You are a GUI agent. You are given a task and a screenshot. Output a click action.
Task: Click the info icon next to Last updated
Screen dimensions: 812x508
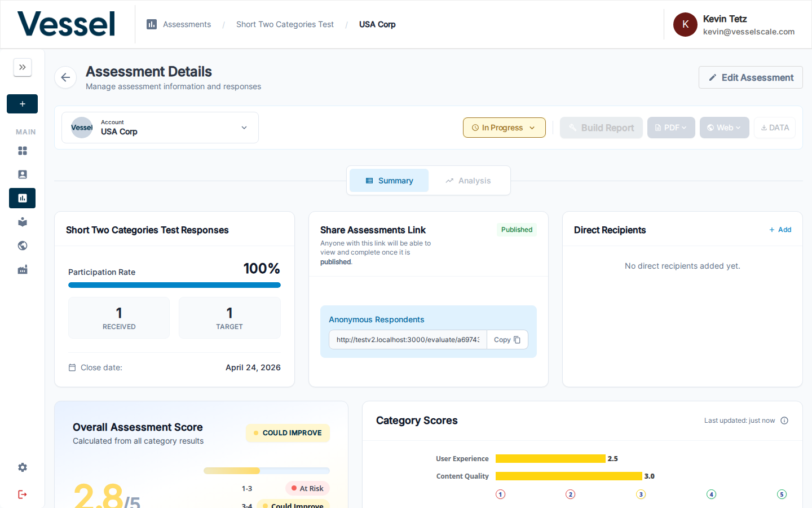point(784,421)
